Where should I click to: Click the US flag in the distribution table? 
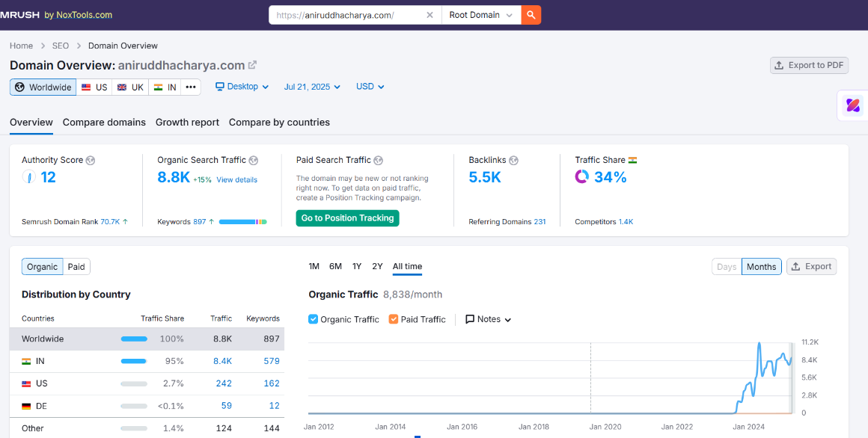click(x=26, y=383)
